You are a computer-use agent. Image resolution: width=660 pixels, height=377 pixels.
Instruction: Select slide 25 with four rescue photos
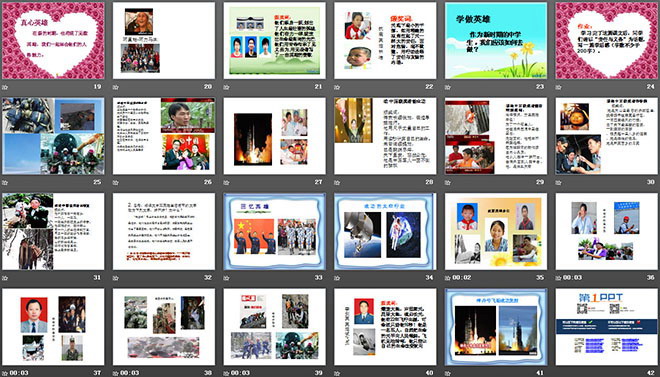pyautogui.click(x=53, y=136)
